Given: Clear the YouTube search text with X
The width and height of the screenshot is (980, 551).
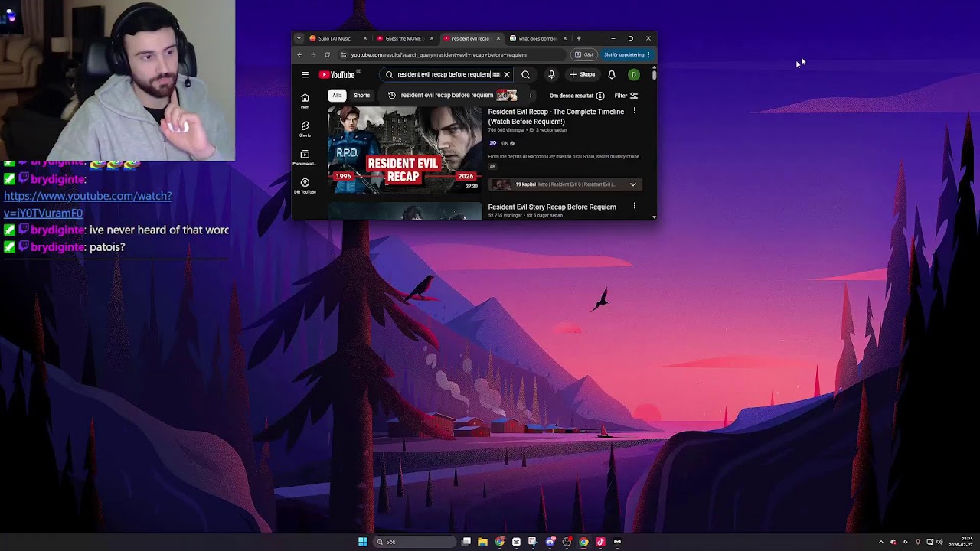Looking at the screenshot, I should (x=506, y=75).
